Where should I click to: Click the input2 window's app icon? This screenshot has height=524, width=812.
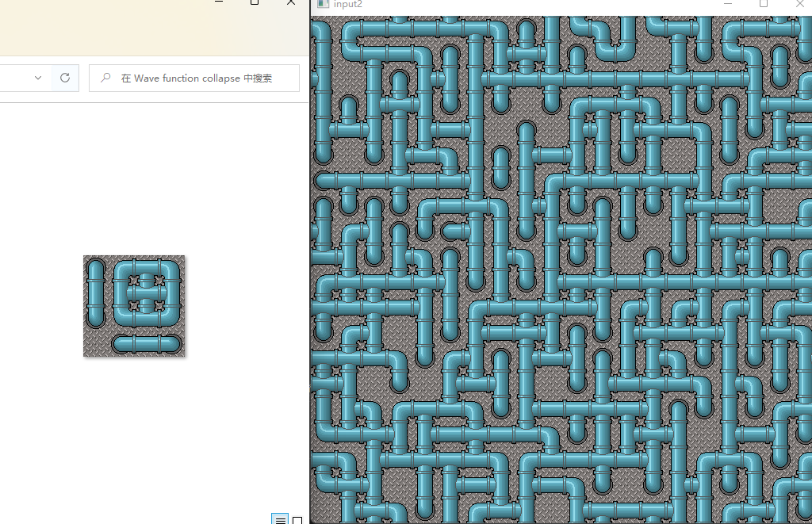pos(323,4)
